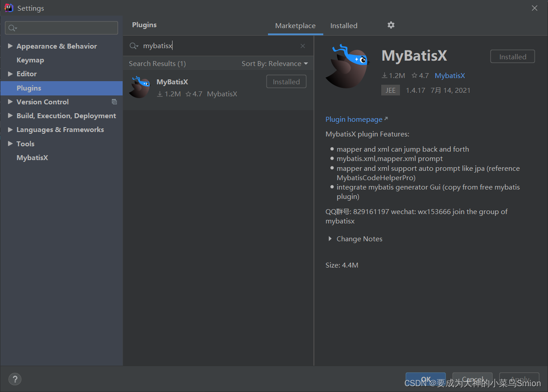Switch to the Marketplace tab
548x392 pixels.
tap(295, 26)
